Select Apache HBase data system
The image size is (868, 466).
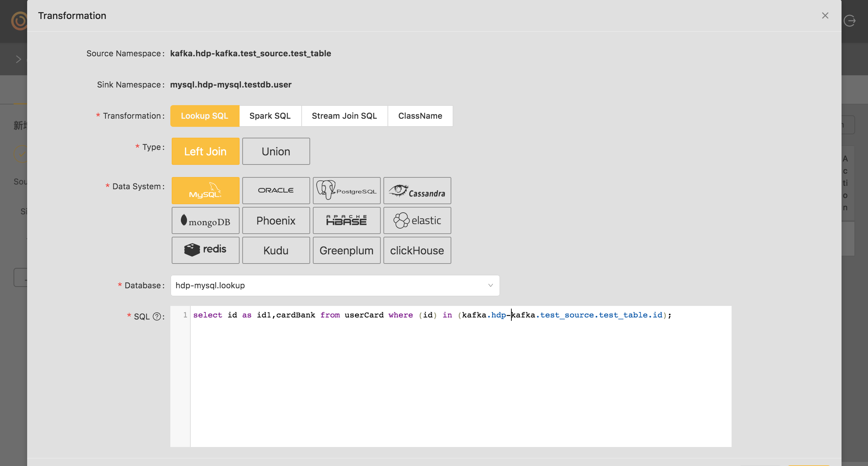pyautogui.click(x=346, y=220)
